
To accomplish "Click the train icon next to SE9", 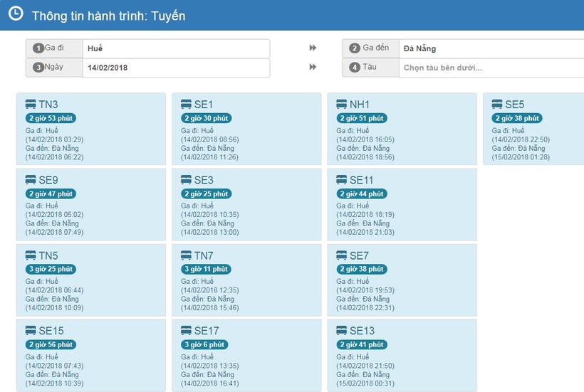I will [x=31, y=180].
